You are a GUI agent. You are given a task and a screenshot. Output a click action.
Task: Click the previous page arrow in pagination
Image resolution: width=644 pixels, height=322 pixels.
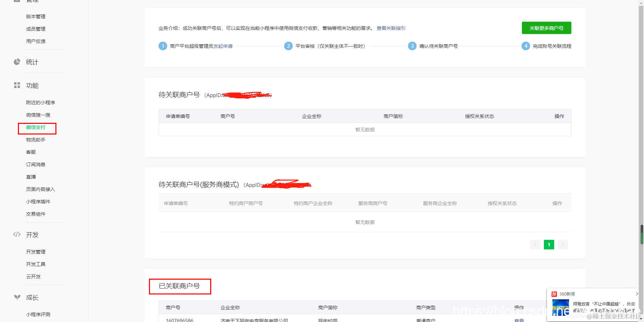[x=535, y=244]
